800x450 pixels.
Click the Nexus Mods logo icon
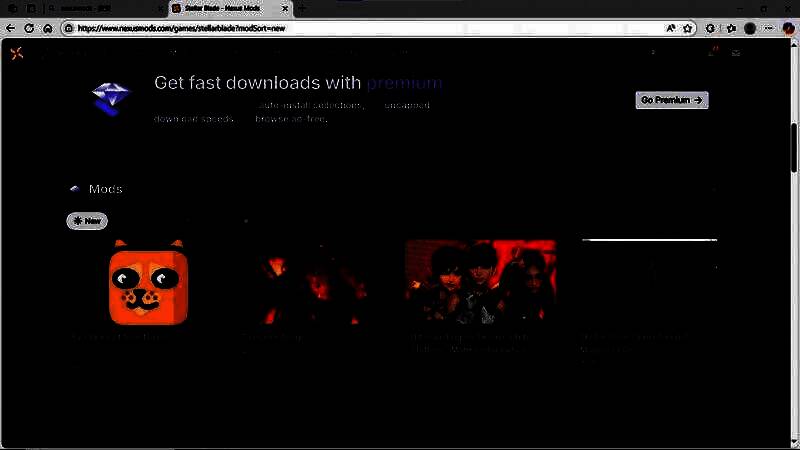pos(16,53)
